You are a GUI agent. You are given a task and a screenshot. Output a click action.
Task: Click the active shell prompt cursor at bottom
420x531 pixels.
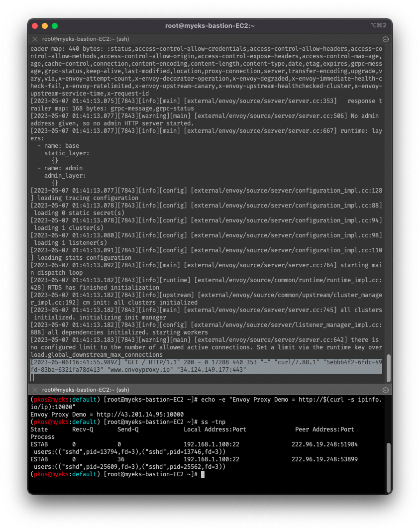[203, 474]
